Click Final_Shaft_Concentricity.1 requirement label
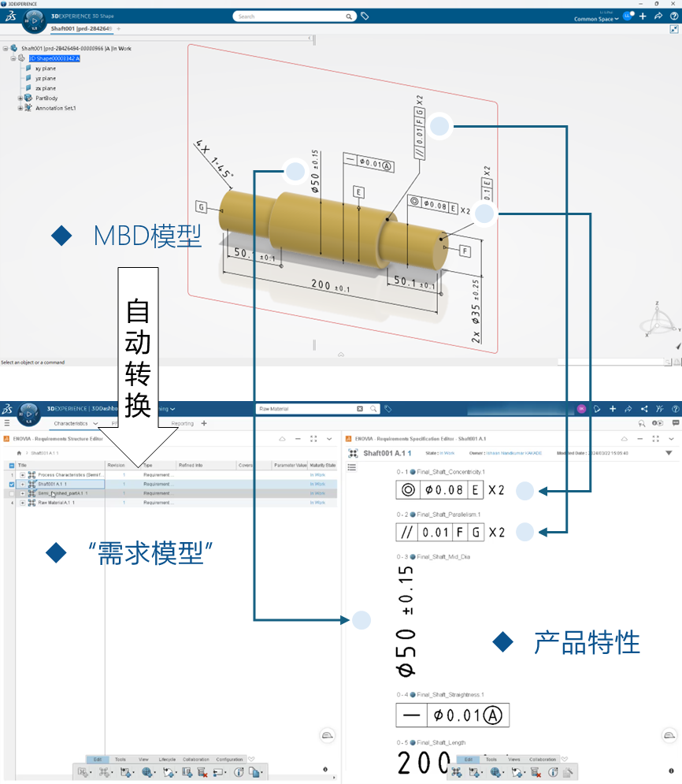The width and height of the screenshot is (682, 784). pyautogui.click(x=450, y=472)
